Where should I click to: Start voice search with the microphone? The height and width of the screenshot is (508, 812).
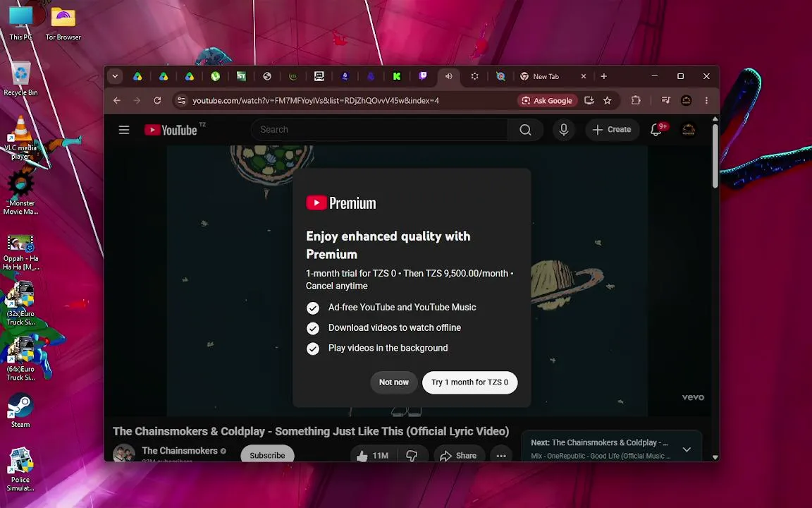(x=563, y=130)
